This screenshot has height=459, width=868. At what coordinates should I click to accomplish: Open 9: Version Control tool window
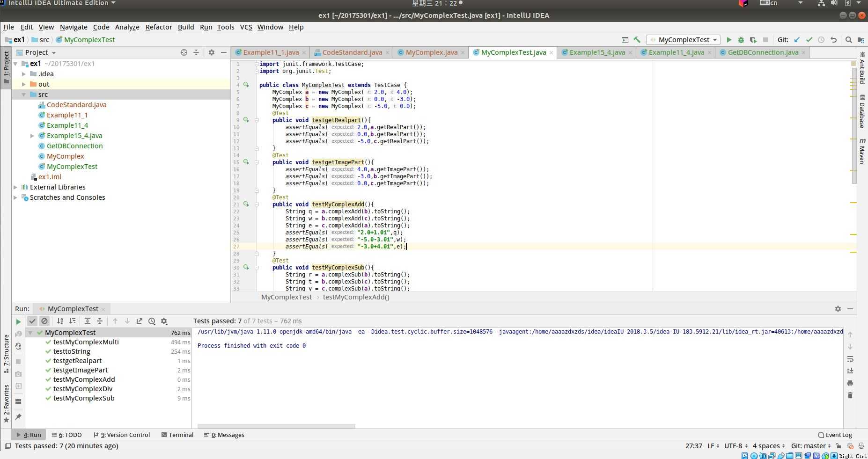pyautogui.click(x=122, y=435)
